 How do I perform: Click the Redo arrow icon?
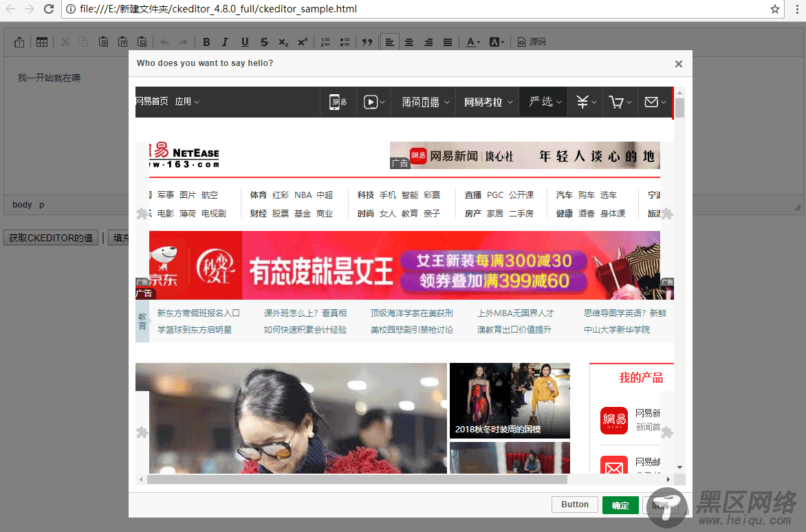183,42
